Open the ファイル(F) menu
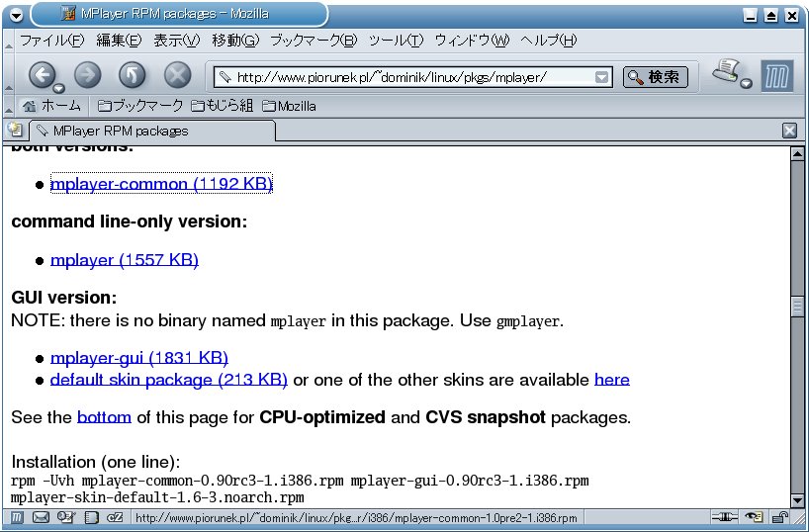Viewport: 809px width, 532px height. 51,41
